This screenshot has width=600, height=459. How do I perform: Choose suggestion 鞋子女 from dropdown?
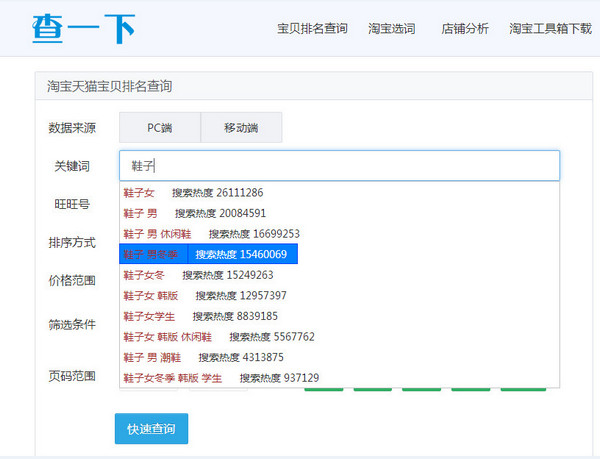339,192
